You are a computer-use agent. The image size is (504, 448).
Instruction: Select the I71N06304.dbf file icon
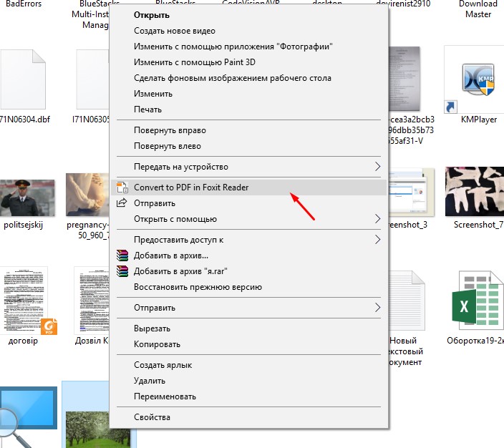(23, 79)
